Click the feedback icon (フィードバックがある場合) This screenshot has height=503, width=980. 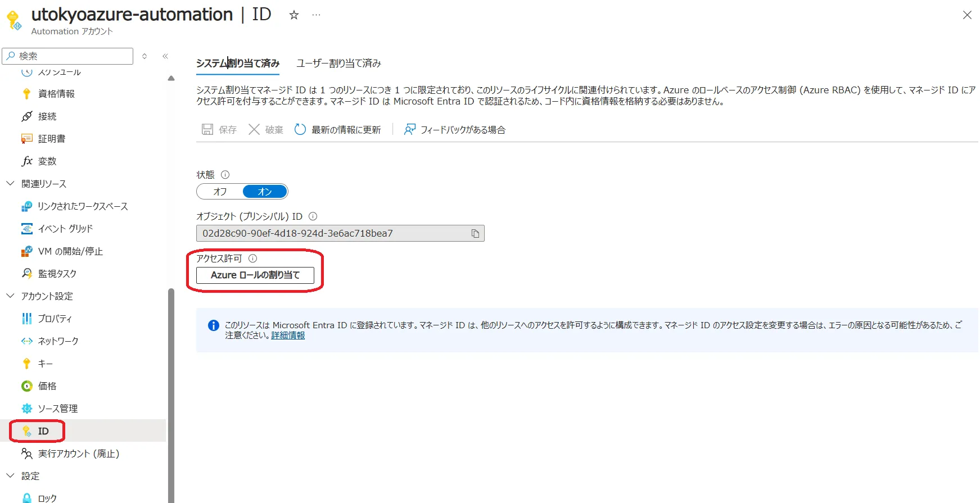(x=410, y=130)
